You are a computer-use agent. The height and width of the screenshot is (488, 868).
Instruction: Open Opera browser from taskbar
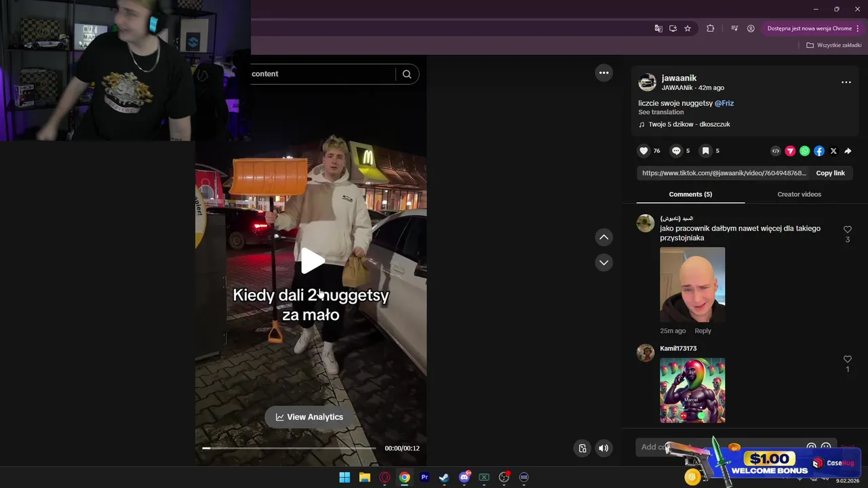click(x=384, y=477)
